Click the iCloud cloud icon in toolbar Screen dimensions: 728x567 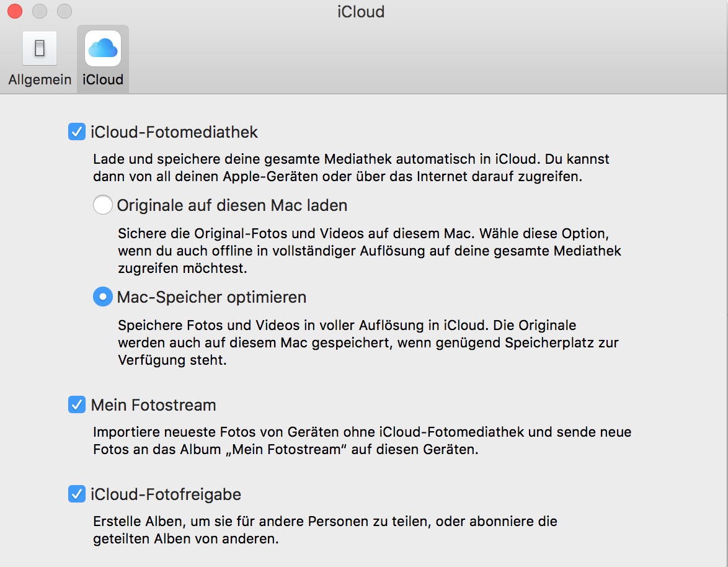point(102,48)
